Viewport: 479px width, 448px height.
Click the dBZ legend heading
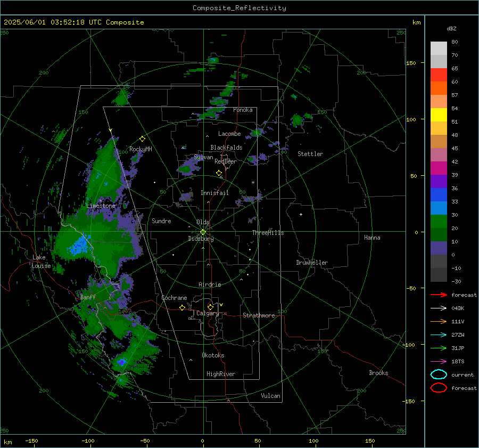tap(451, 28)
